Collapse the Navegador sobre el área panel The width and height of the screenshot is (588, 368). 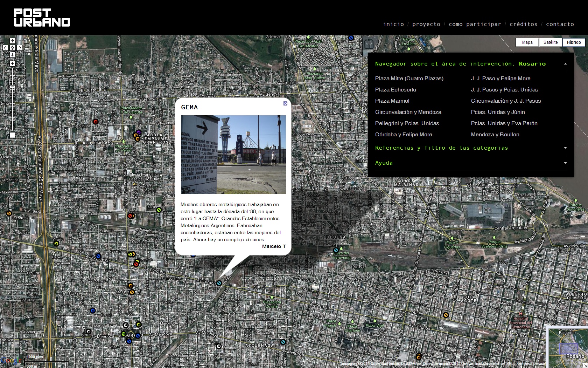[x=565, y=64]
